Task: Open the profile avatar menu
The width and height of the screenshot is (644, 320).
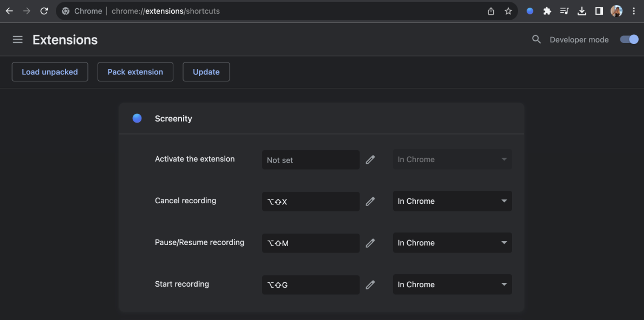Action: click(616, 11)
